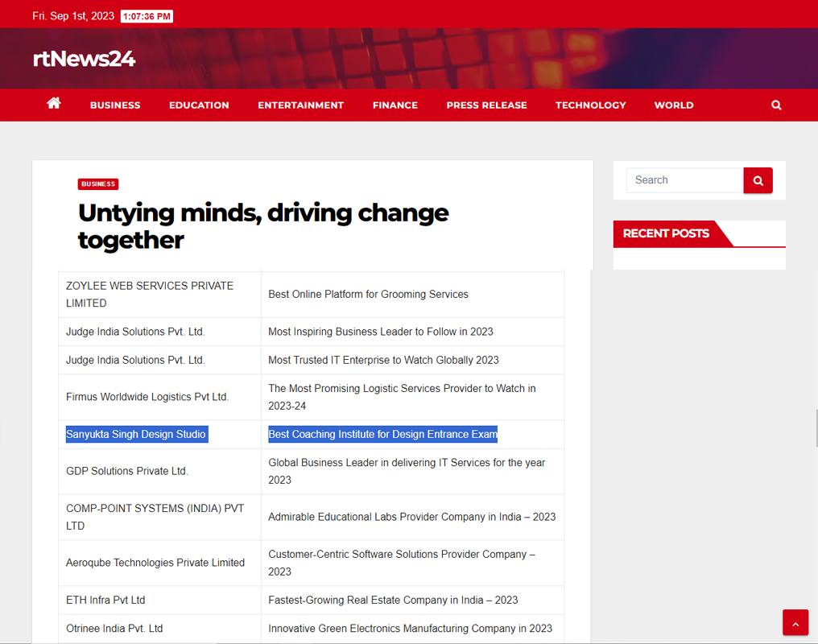Click the date 'Fri. Sep 1st, 2023'
This screenshot has height=644, width=818.
click(73, 16)
